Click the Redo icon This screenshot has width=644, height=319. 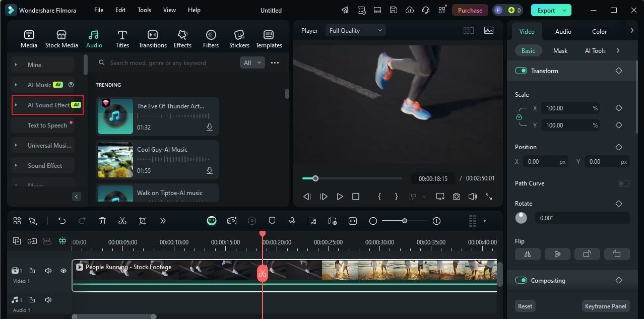(82, 221)
